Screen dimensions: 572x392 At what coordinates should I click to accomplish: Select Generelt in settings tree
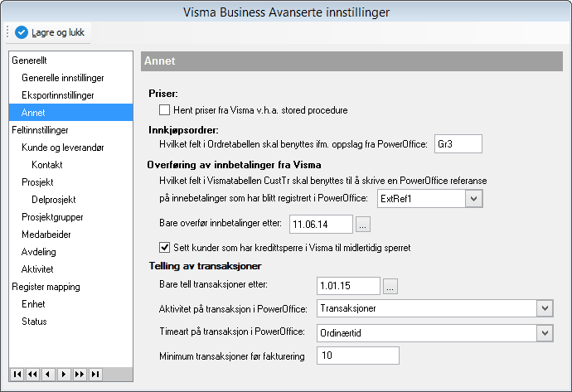pos(29,60)
